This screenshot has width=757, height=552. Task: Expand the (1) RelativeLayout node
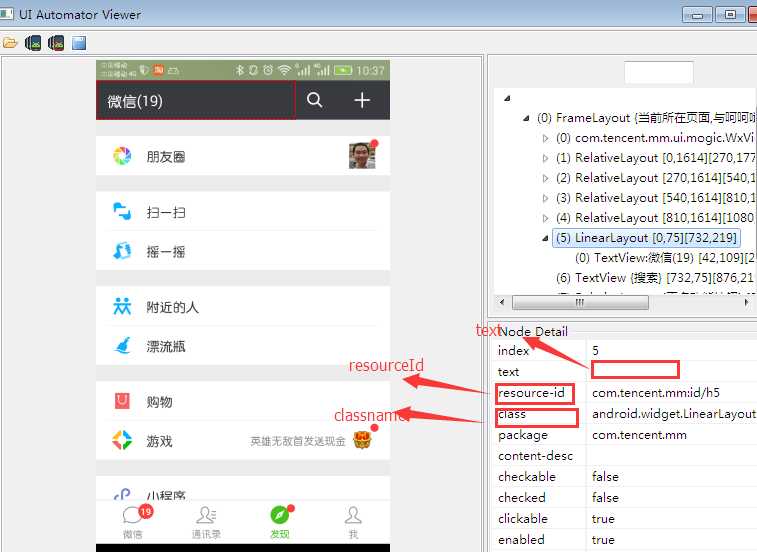click(x=545, y=158)
